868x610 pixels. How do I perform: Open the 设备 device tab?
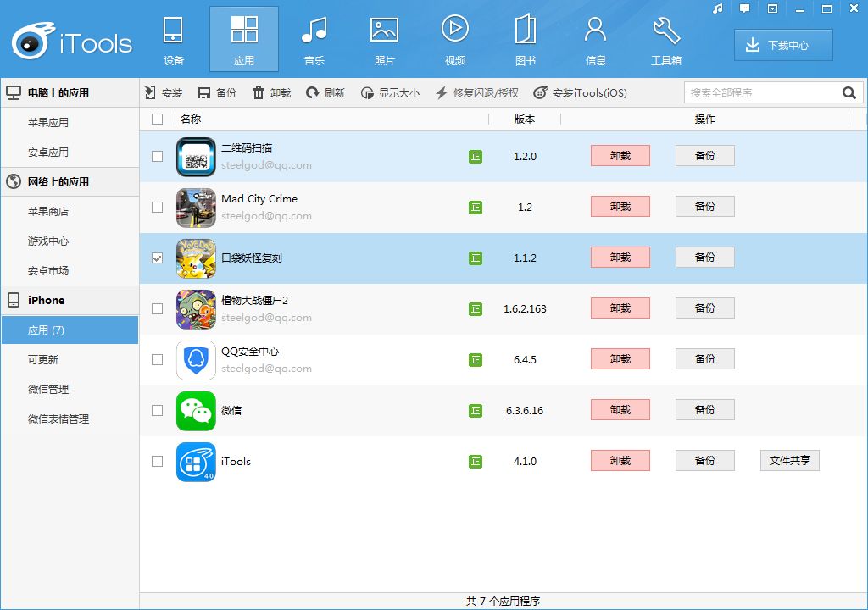(x=173, y=40)
